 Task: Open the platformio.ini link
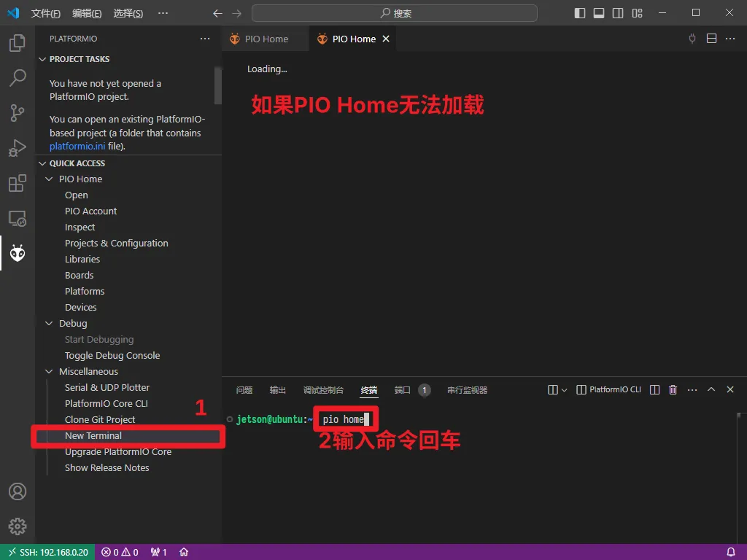[x=77, y=146]
